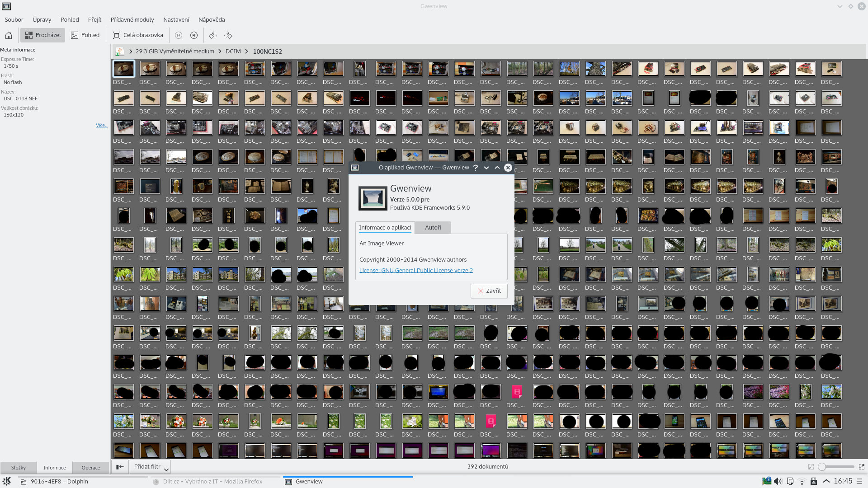Click the thumbnail size slider
This screenshot has height=488, width=868.
point(836,467)
